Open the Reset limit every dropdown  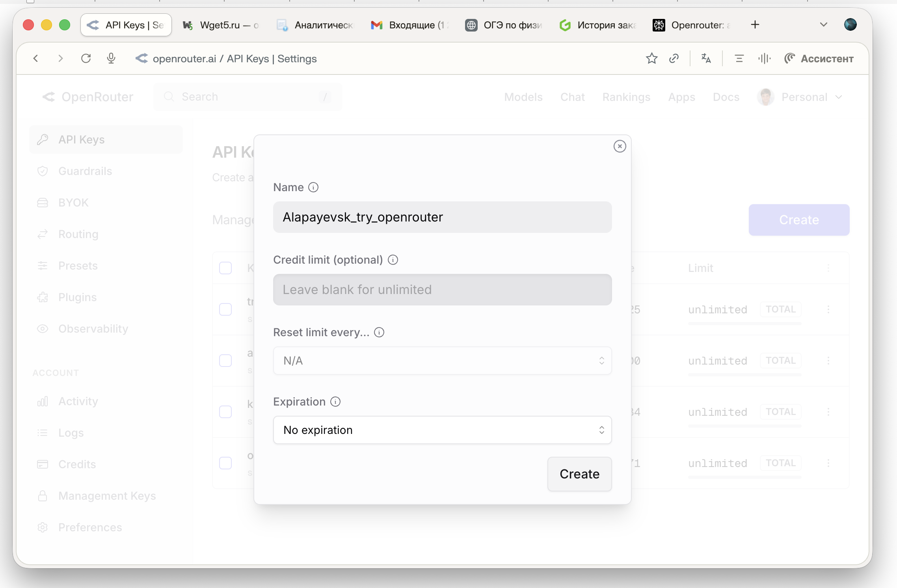click(x=442, y=361)
